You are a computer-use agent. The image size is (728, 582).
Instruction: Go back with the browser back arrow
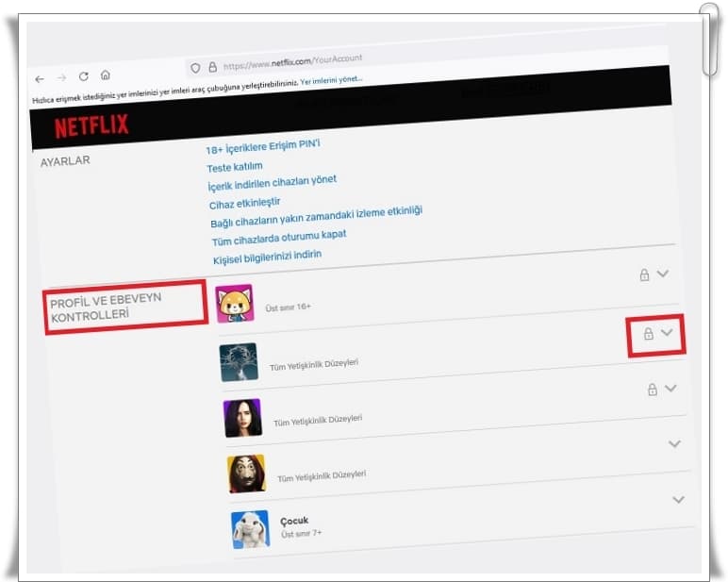click(x=40, y=79)
